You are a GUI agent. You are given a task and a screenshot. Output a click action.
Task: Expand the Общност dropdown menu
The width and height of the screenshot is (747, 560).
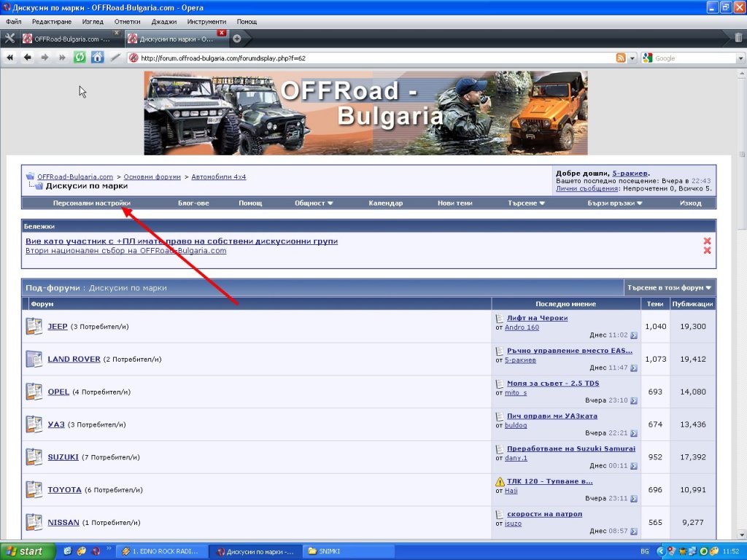click(314, 203)
